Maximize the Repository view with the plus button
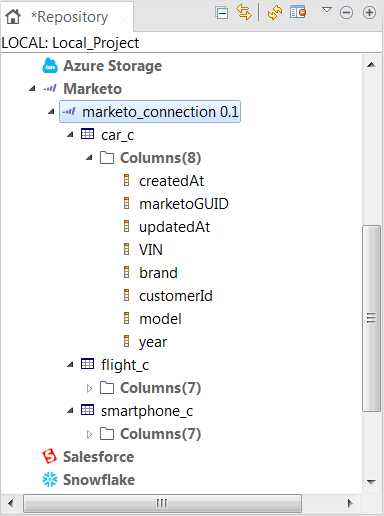This screenshot has width=384, height=516. click(369, 13)
